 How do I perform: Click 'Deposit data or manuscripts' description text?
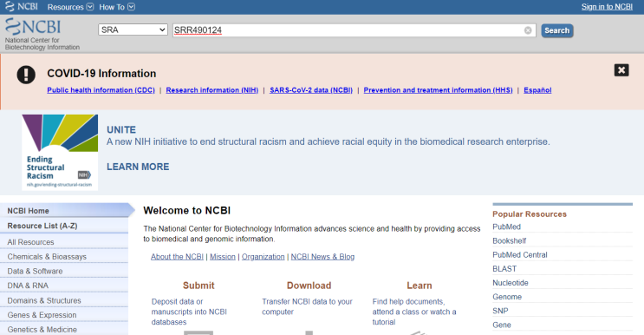189,312
